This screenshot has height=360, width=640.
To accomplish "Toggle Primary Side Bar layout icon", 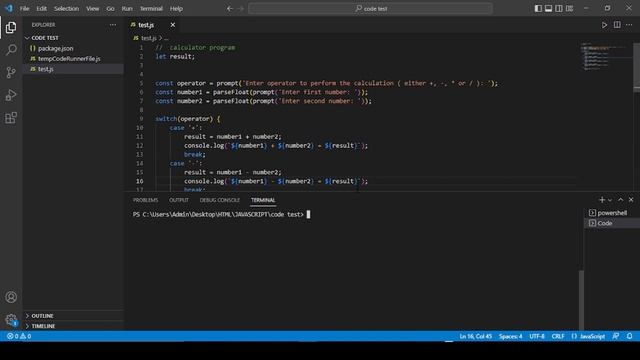I will tap(538, 9).
